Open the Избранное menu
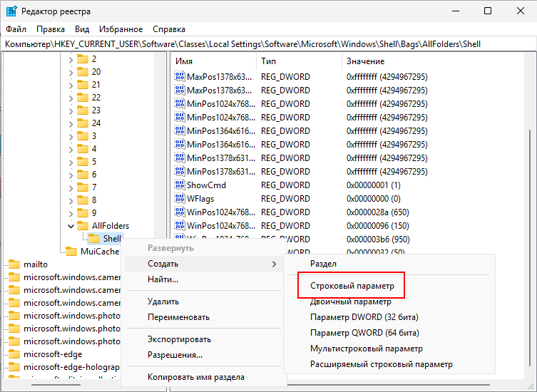 121,29
